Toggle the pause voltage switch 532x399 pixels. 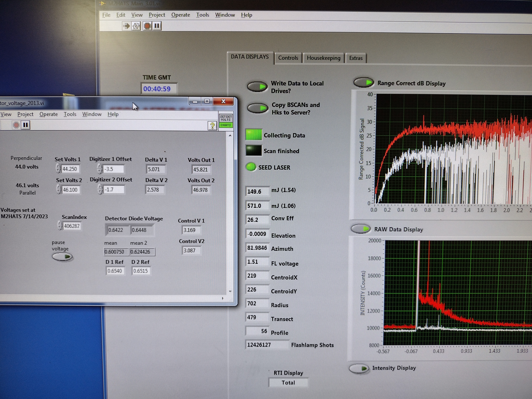[62, 257]
